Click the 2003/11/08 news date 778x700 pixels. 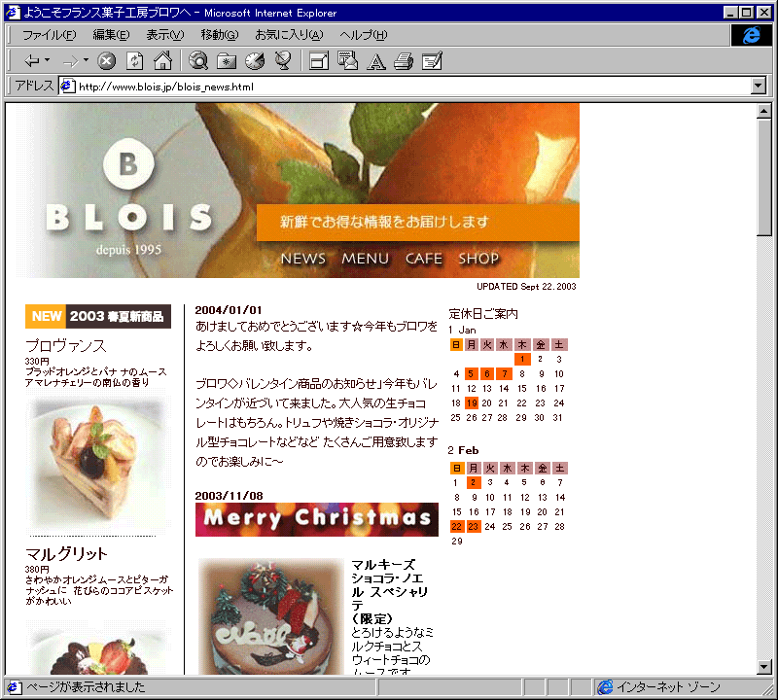click(229, 496)
